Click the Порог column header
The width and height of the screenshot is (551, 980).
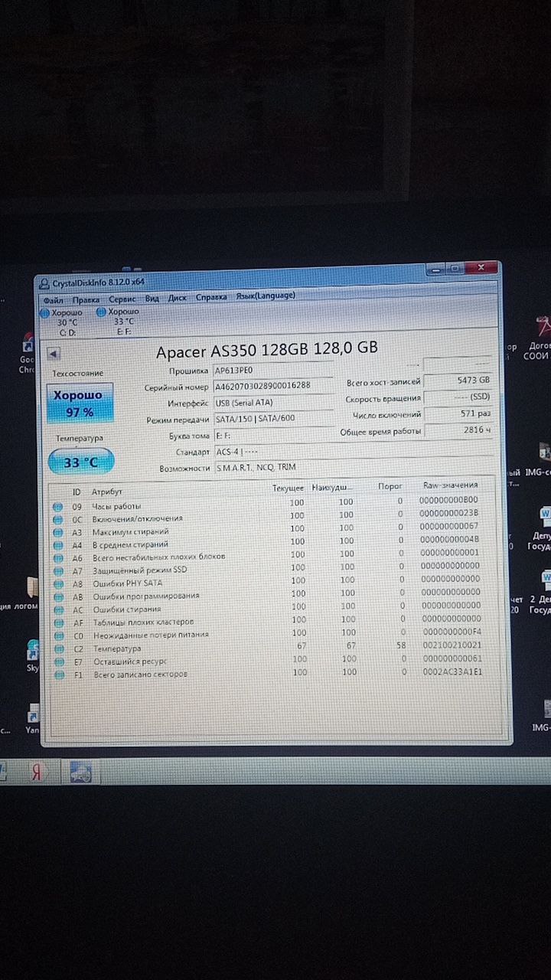click(390, 486)
